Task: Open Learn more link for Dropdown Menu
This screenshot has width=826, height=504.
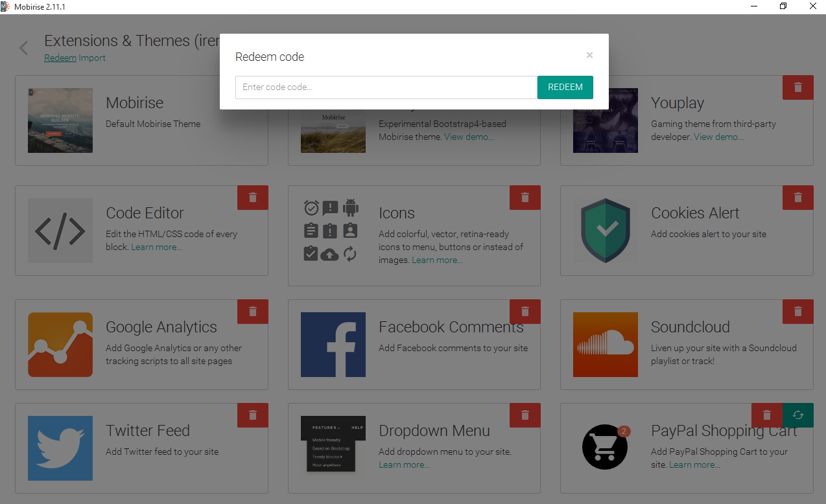Action: (x=404, y=464)
